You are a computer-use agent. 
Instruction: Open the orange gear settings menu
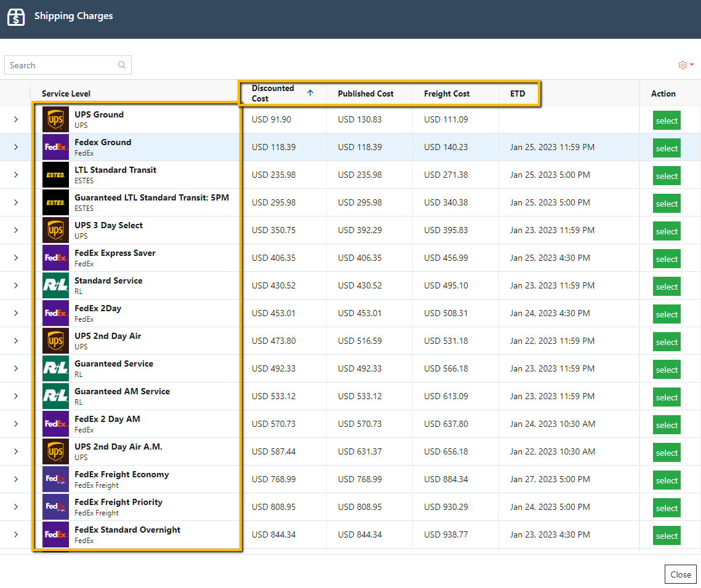(686, 65)
